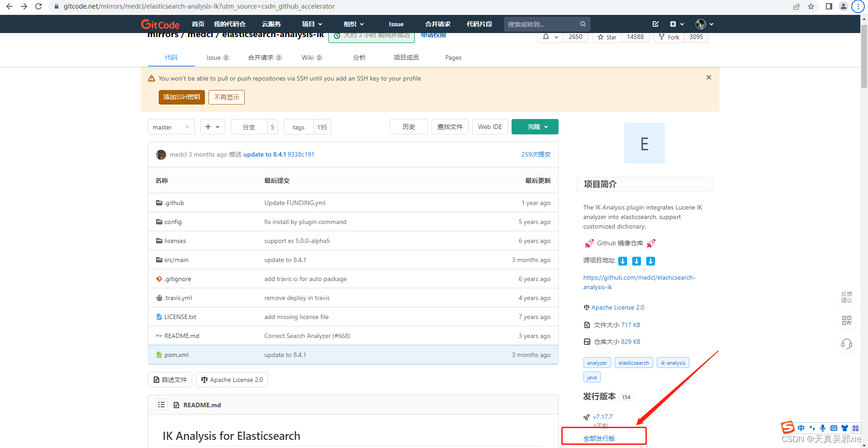The width and height of the screenshot is (868, 448).
Task: Open the 259次提交 commits link
Action: pos(536,154)
